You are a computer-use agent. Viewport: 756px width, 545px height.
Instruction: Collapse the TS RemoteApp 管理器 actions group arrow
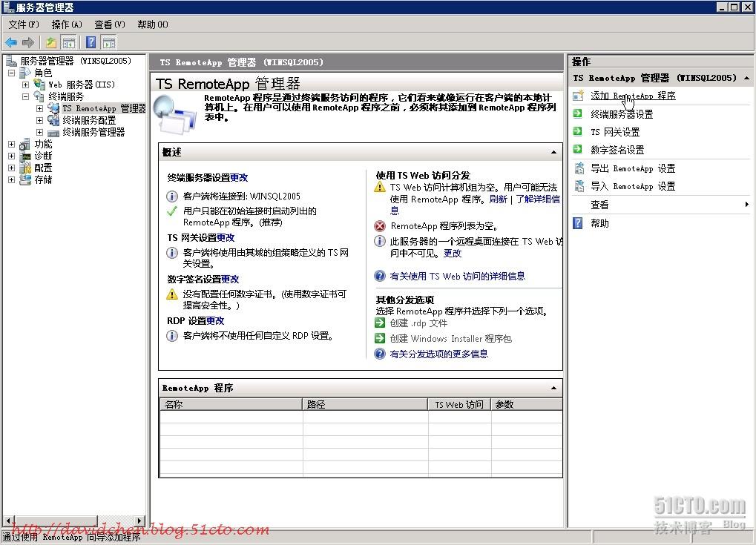pyautogui.click(x=747, y=78)
